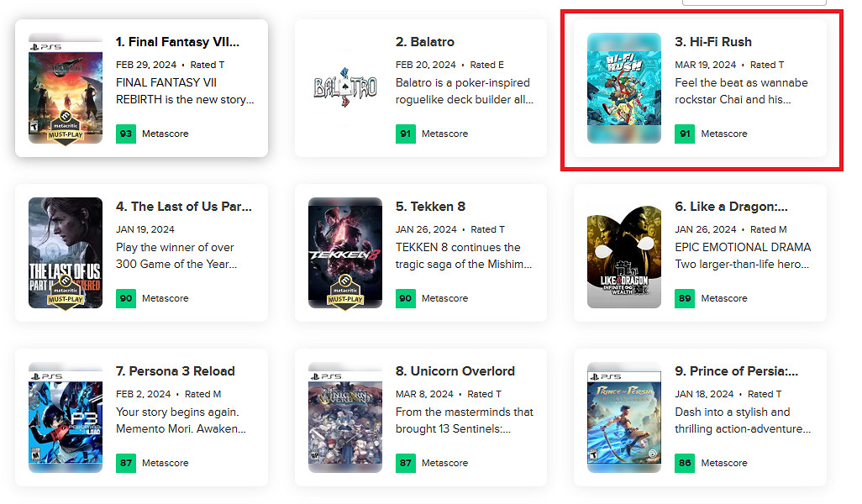Select the Prince of Persia cover image
This screenshot has height=504, width=862.
pos(624,417)
